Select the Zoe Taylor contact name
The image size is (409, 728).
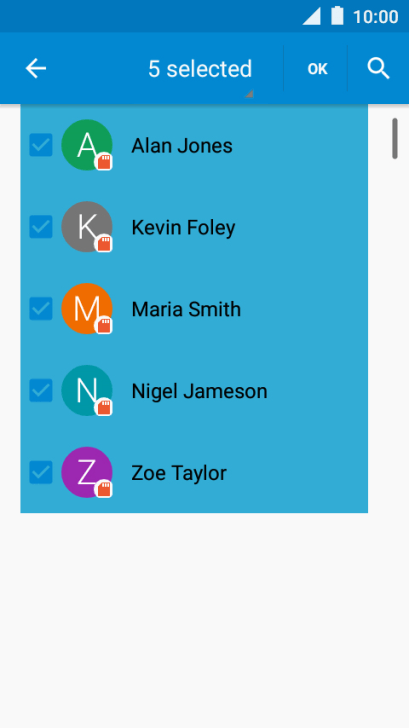[x=179, y=473]
